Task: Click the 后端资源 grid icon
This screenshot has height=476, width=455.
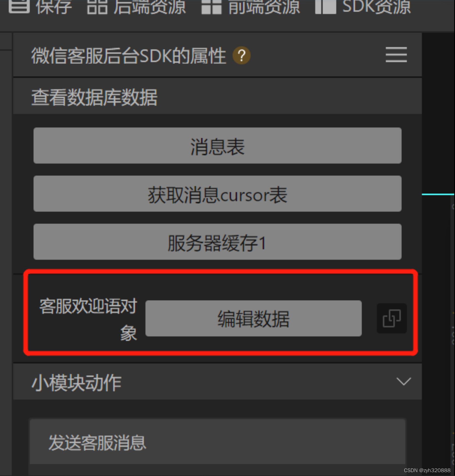Action: coord(97,7)
